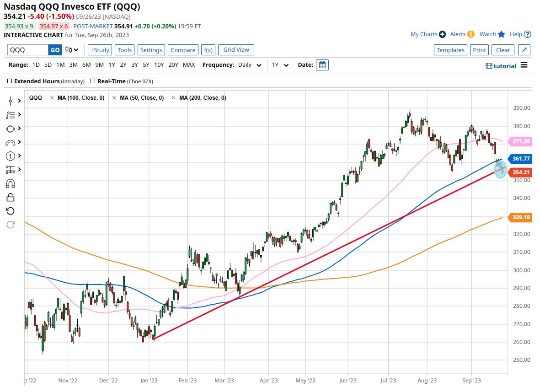
Task: Select the 1M range
Action: 60,65
